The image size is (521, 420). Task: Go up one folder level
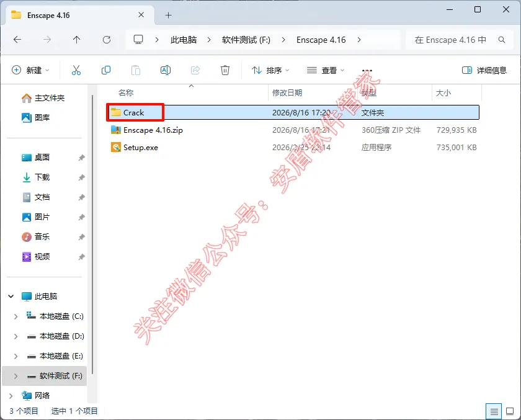77,40
